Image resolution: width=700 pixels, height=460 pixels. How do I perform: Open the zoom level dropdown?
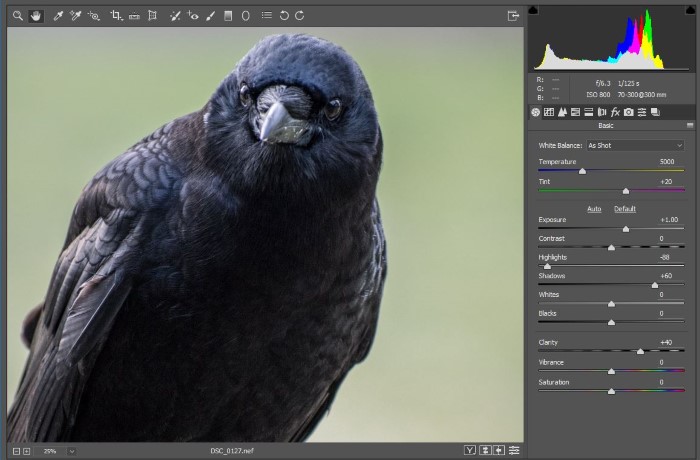(72, 451)
